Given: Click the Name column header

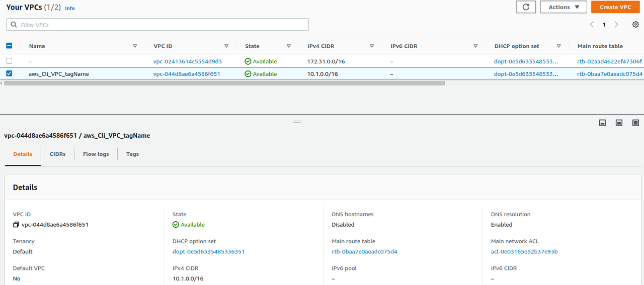Looking at the screenshot, I should point(37,46).
